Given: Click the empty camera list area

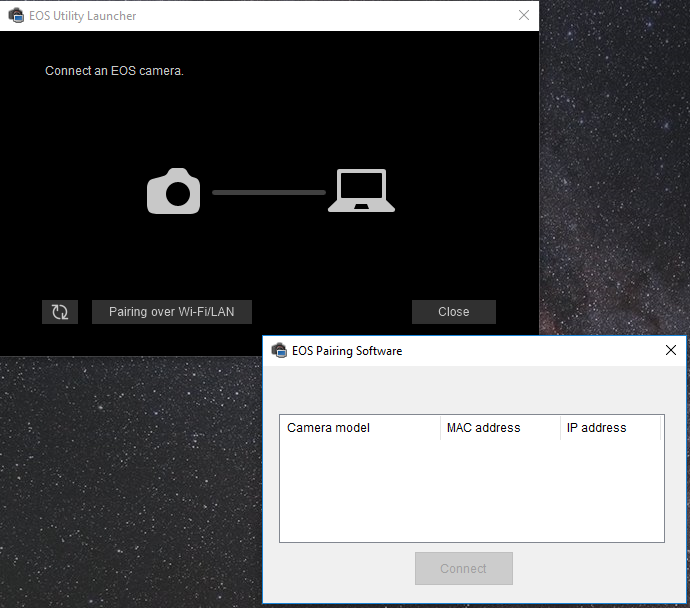Looking at the screenshot, I should tap(471, 490).
